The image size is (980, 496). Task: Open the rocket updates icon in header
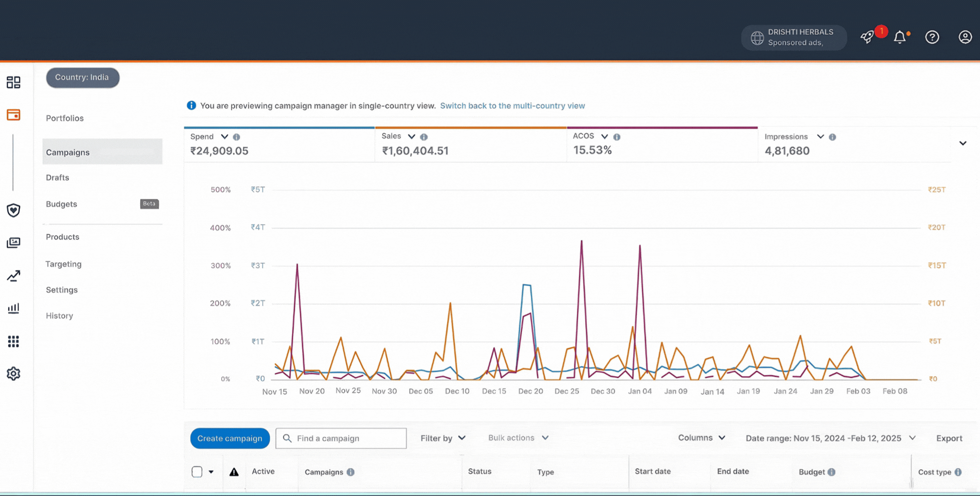(x=867, y=37)
